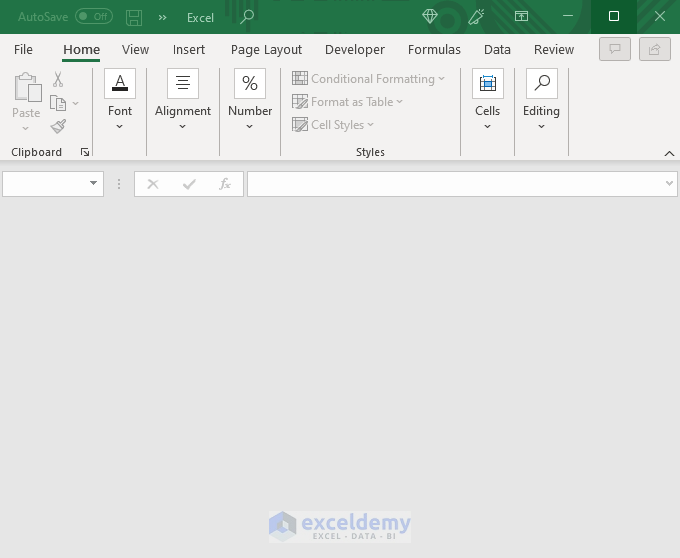Expand the formula bar chevron

[669, 183]
